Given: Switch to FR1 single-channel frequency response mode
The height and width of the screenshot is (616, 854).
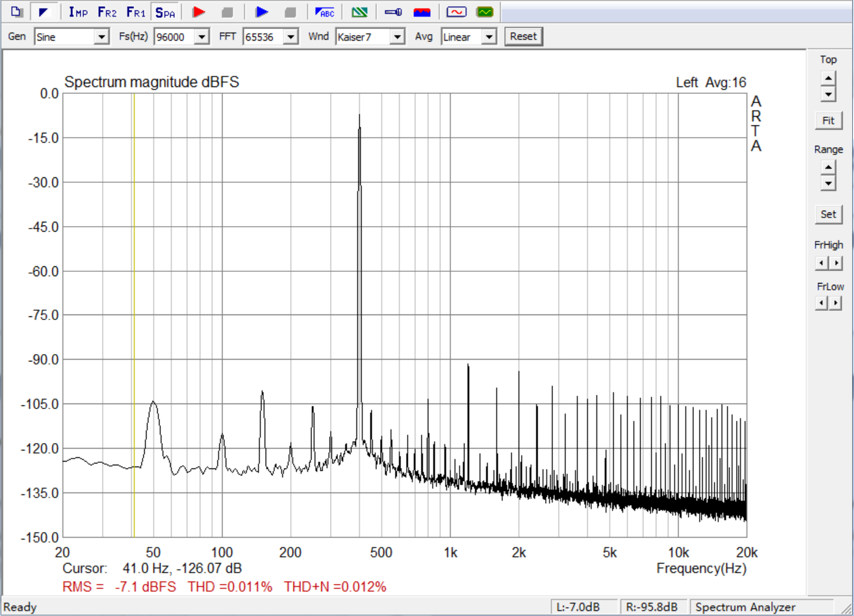Looking at the screenshot, I should tap(136, 12).
